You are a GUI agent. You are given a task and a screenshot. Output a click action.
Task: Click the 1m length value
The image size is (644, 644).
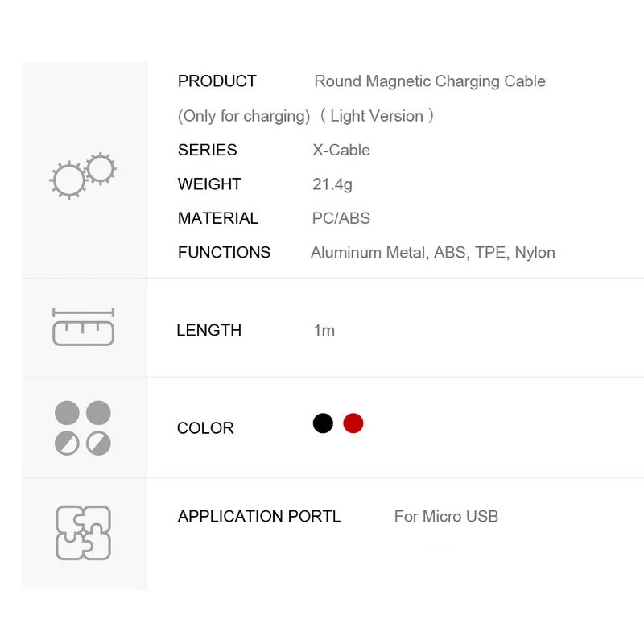(x=324, y=330)
